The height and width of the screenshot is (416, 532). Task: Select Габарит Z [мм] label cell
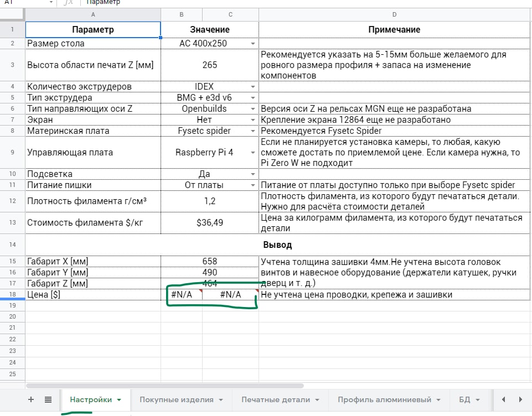[x=93, y=283]
